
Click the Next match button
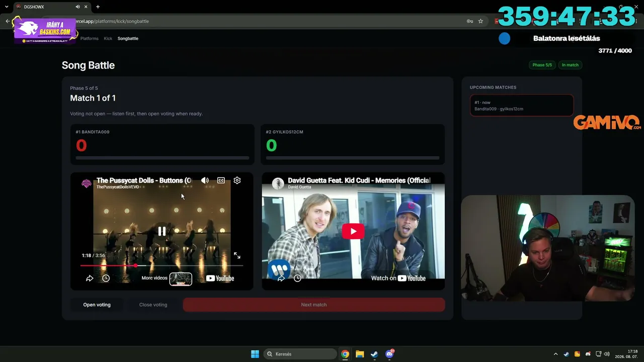314,305
